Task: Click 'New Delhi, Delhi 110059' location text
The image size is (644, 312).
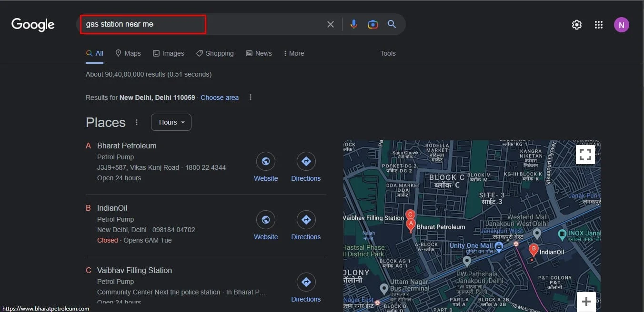Action: (157, 97)
